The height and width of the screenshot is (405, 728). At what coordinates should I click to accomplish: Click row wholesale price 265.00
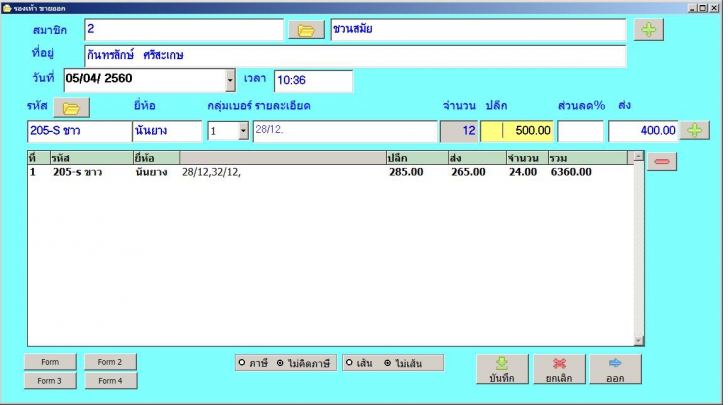click(x=468, y=172)
